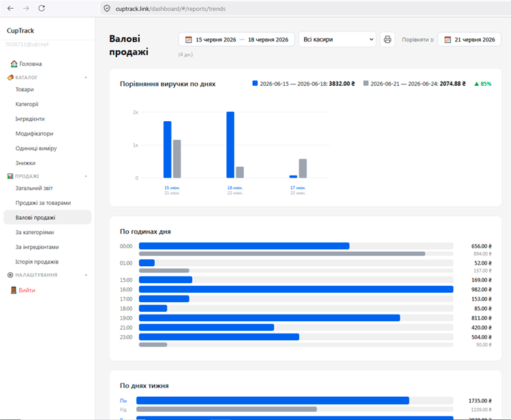Reload the page with the refresh icon
This screenshot has width=511, height=420.
42,8
